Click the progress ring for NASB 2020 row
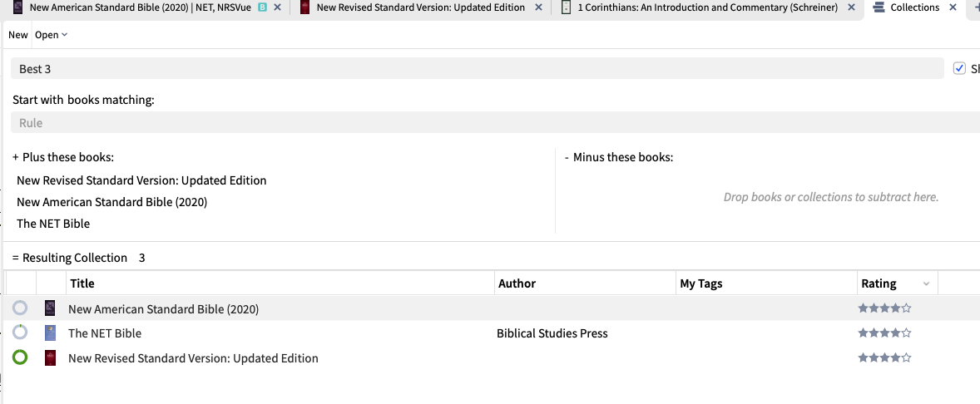Viewport: 980px width, 404px height. pyautogui.click(x=20, y=308)
